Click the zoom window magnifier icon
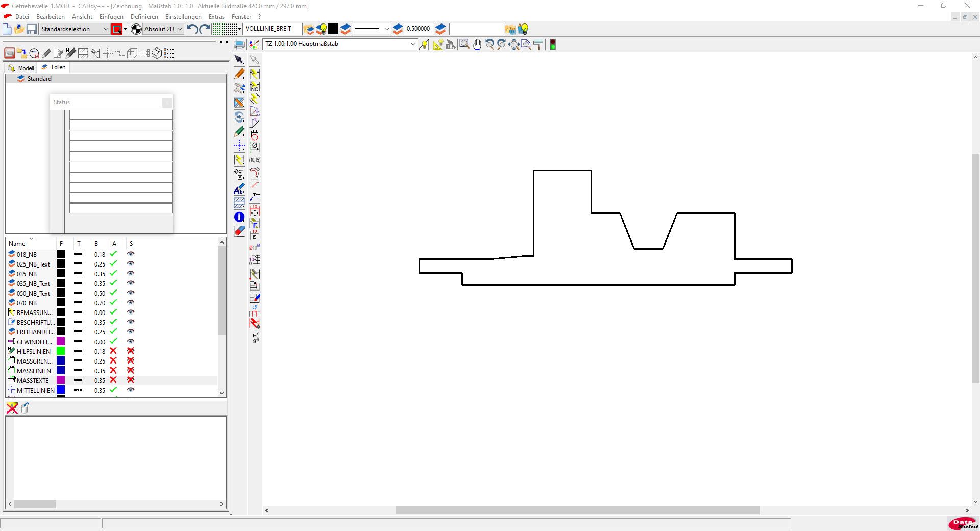 click(x=464, y=44)
